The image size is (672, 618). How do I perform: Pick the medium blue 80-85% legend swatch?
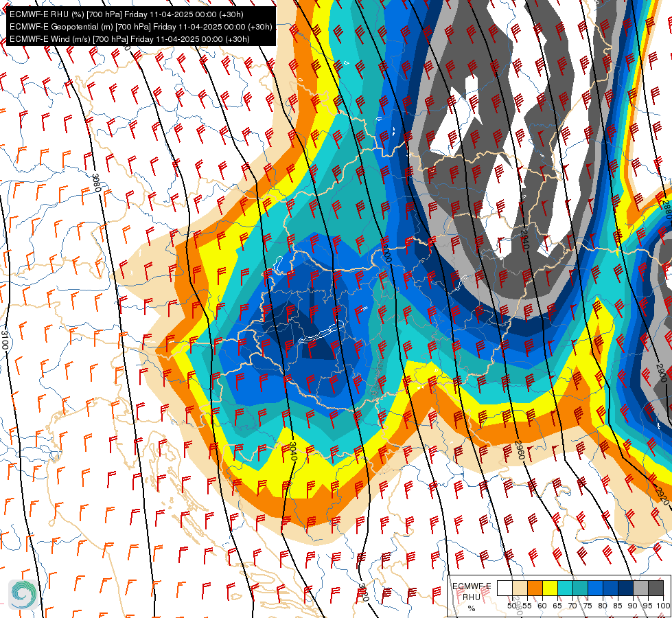coord(610,588)
